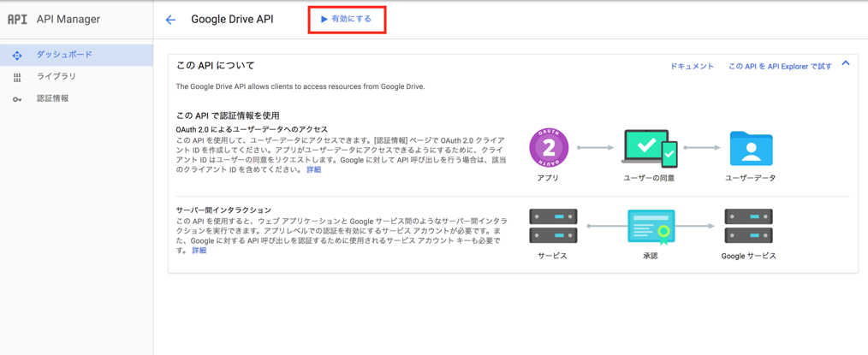Click the Google Drive API page title

(x=232, y=20)
